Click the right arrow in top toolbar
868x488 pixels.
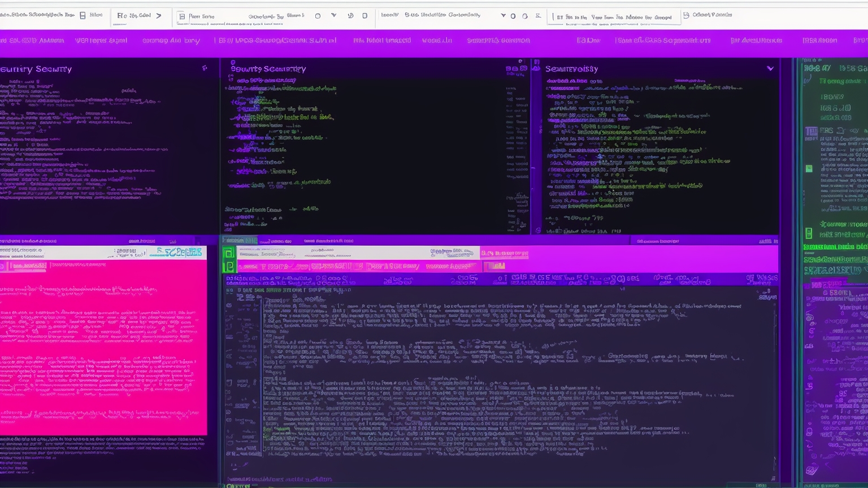pyautogui.click(x=159, y=16)
